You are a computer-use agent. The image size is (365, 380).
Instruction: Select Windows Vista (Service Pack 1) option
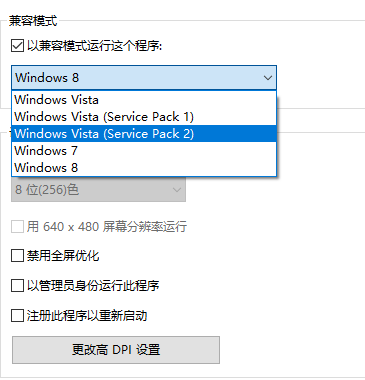(x=144, y=117)
